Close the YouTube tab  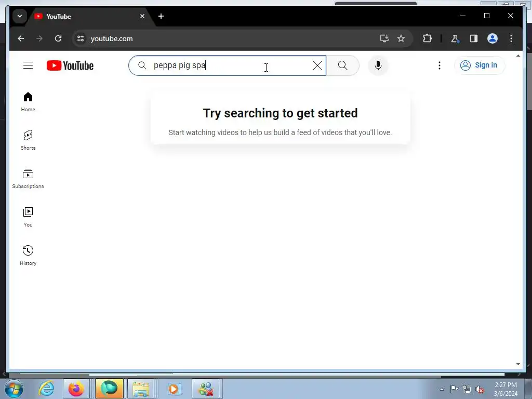coord(142,16)
